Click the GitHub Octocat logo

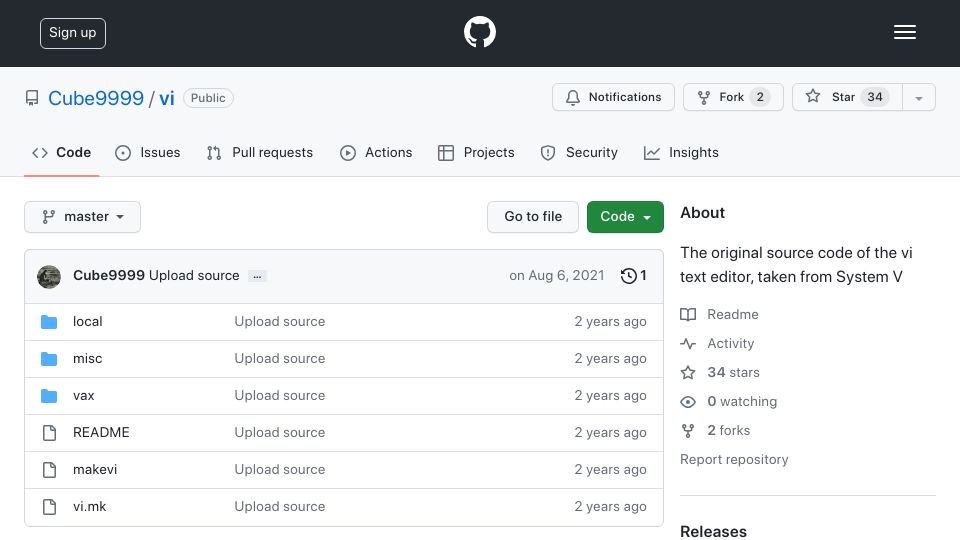479,32
